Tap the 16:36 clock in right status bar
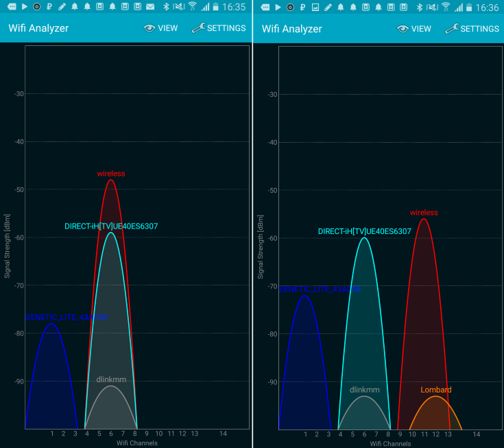The image size is (504, 448). [x=488, y=8]
